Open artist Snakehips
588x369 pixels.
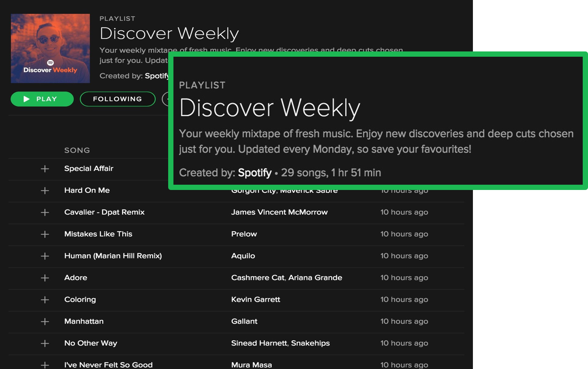click(310, 343)
